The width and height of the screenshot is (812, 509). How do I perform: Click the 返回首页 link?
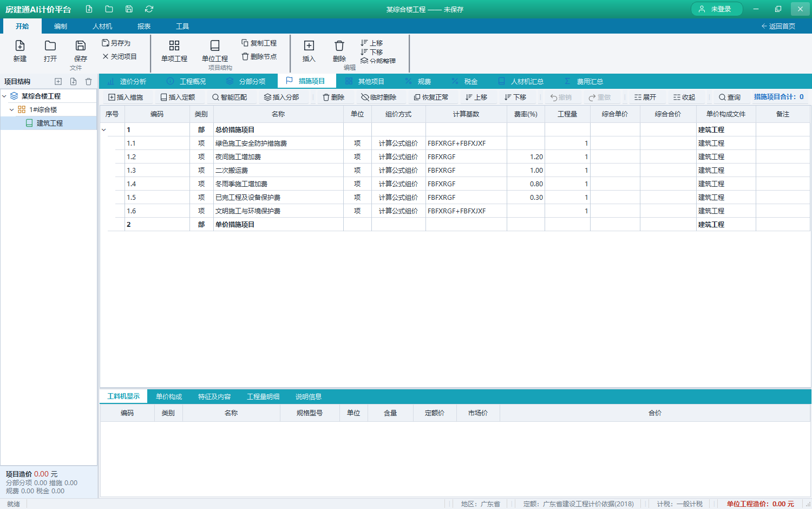coord(778,27)
